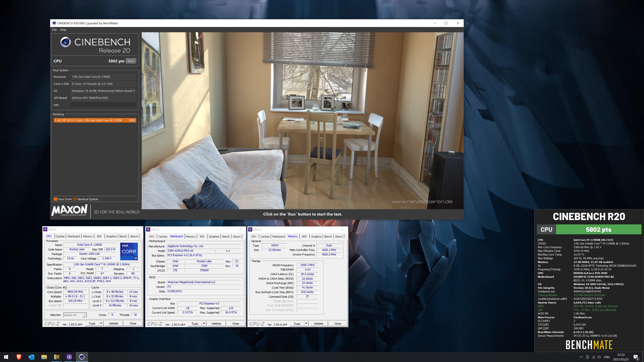Click the Memory CPU-Z window title icon
This screenshot has width=644, height=362.
[x=250, y=230]
